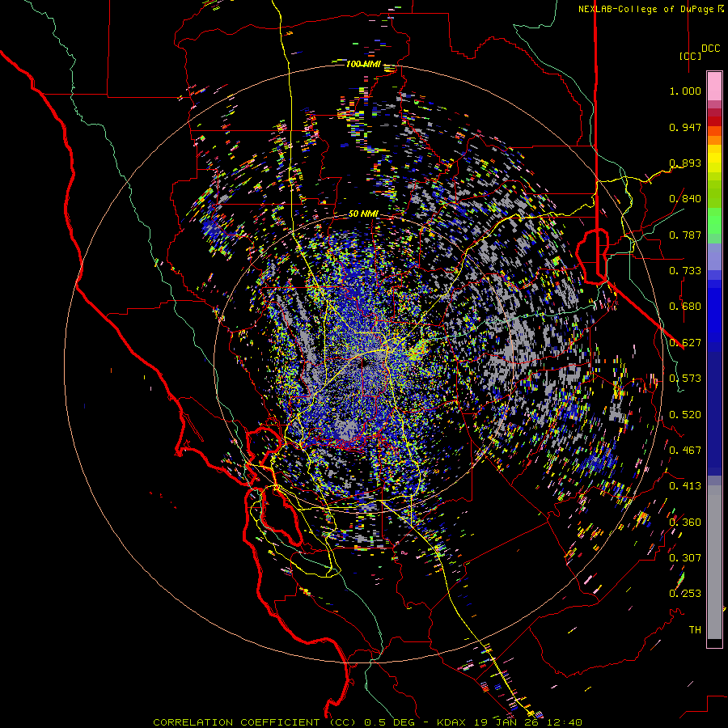This screenshot has width=728, height=728.
Task: Pick the bright blue segment near 0.680
Action: click(x=714, y=311)
